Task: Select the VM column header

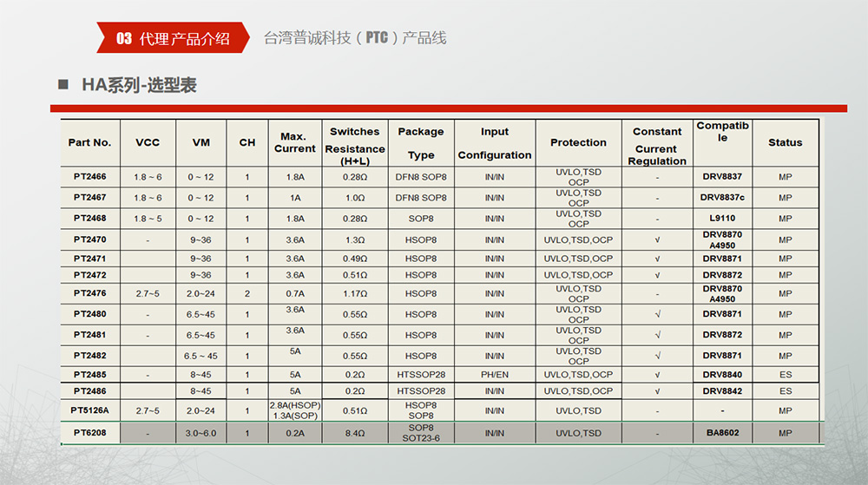Action: [x=201, y=142]
